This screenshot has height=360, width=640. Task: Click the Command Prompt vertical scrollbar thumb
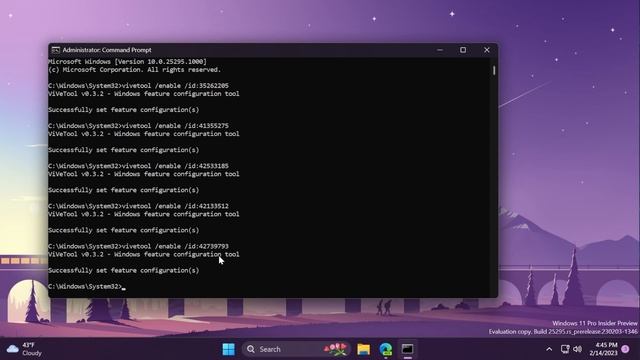494,70
